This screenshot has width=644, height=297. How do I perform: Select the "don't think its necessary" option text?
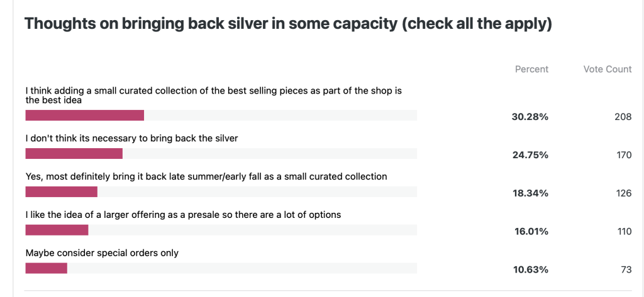[x=131, y=138]
